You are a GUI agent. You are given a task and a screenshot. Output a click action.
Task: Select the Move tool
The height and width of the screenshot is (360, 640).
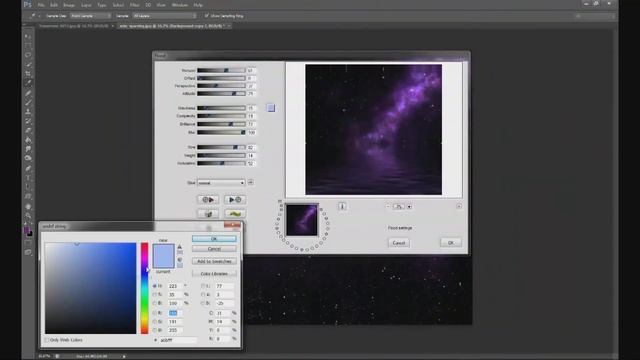point(28,37)
